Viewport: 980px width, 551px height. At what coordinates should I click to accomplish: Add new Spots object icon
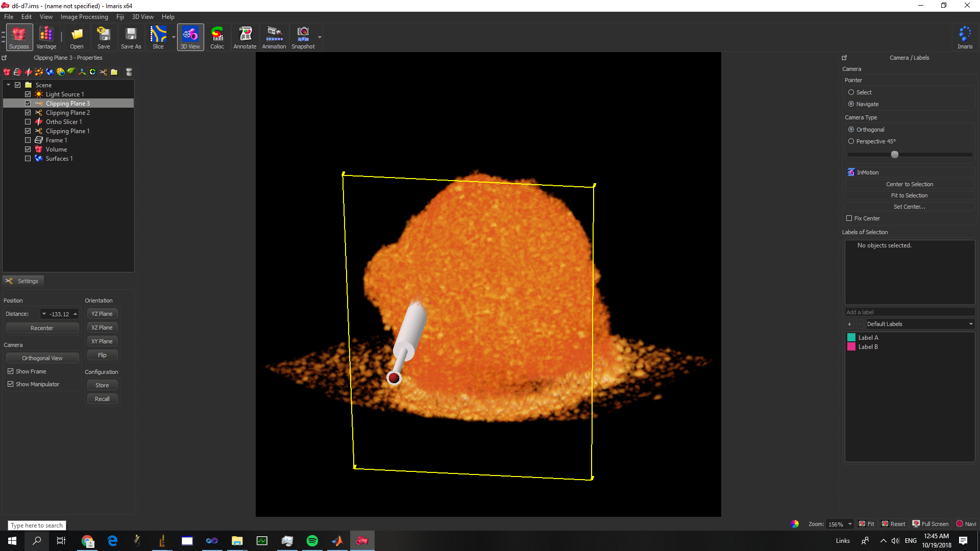39,72
